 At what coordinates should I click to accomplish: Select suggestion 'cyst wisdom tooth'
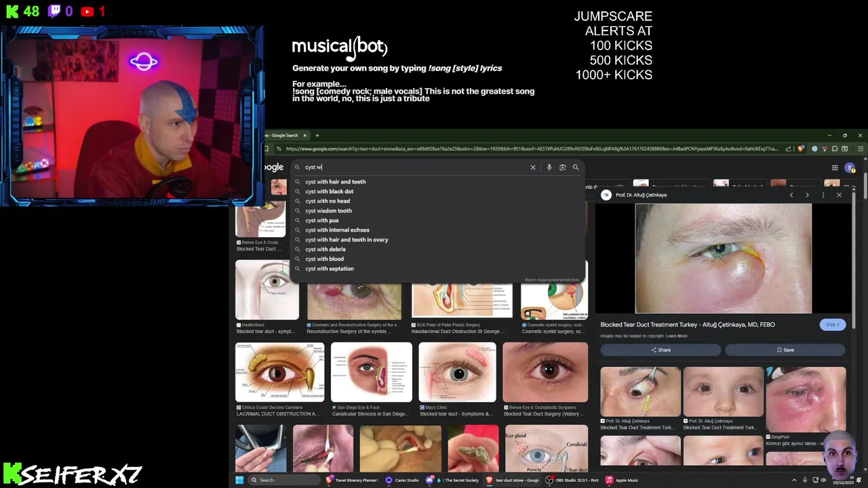click(x=437, y=211)
